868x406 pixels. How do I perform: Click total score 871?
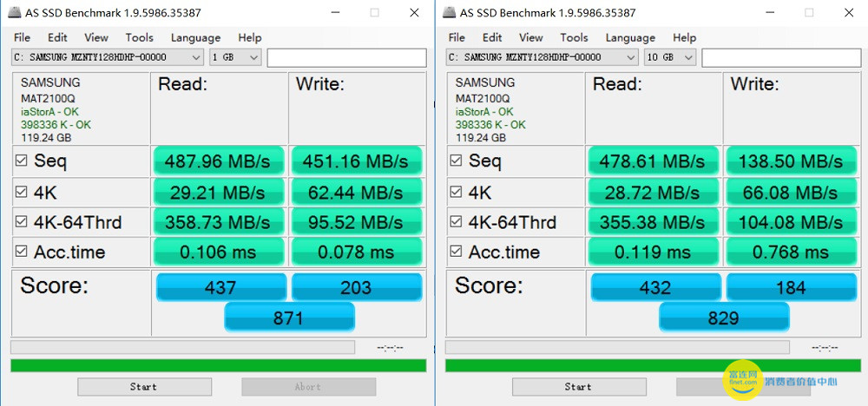click(x=289, y=317)
